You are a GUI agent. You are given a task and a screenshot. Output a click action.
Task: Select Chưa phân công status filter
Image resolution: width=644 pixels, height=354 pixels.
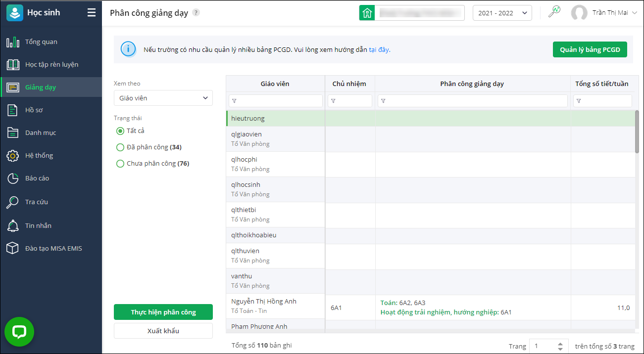click(x=120, y=164)
